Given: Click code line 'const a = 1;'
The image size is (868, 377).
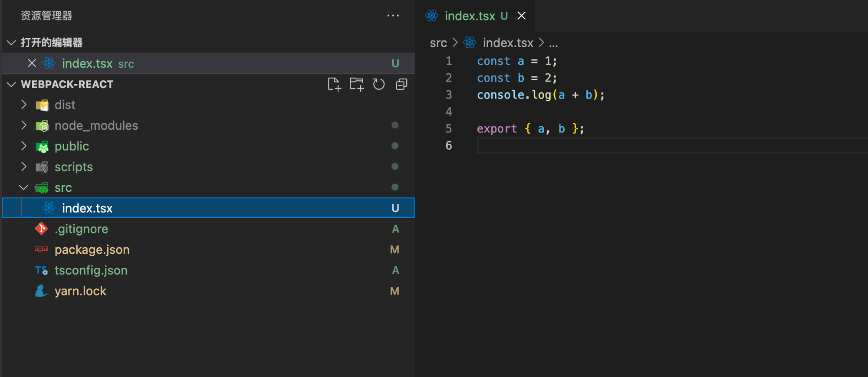Looking at the screenshot, I should point(517,61).
